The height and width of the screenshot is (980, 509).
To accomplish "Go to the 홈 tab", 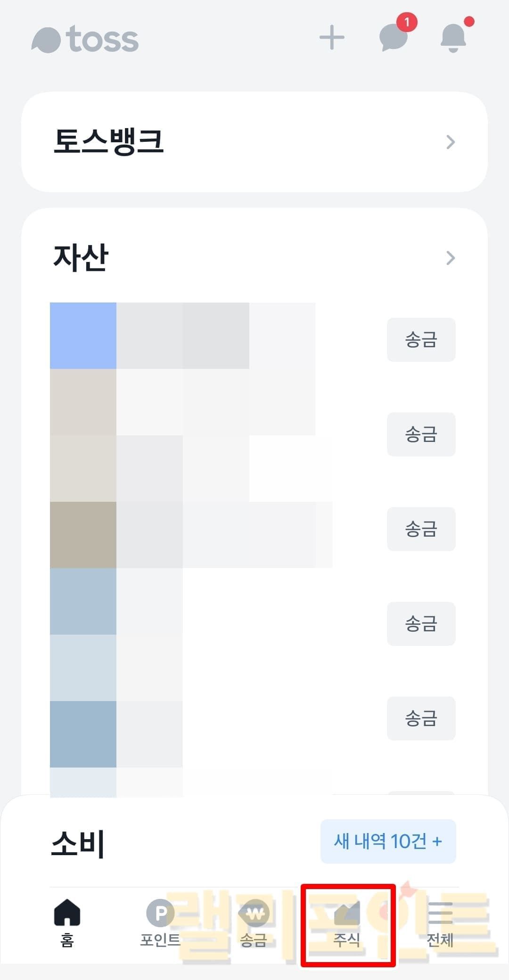I will (x=67, y=923).
